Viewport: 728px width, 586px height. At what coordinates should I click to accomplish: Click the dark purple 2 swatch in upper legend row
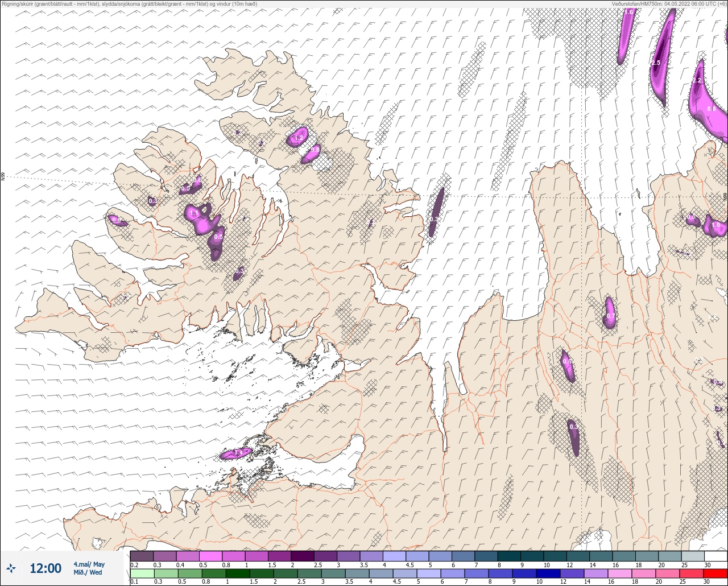[x=303, y=556]
